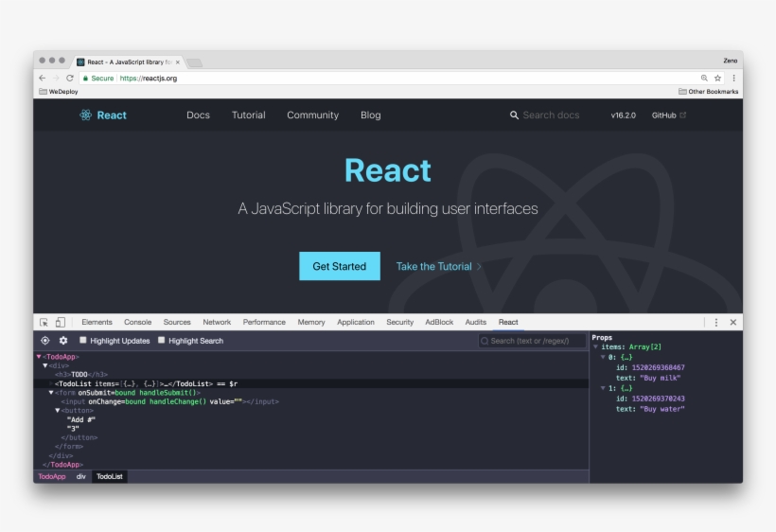Toggle the device toolbar icon in DevTools
Viewport: 776px width, 532px height.
[x=60, y=322]
